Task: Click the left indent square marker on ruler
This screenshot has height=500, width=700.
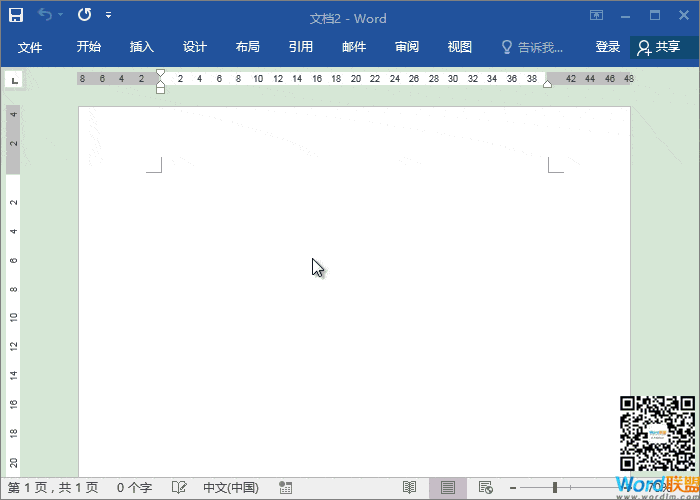Action: pos(160,90)
